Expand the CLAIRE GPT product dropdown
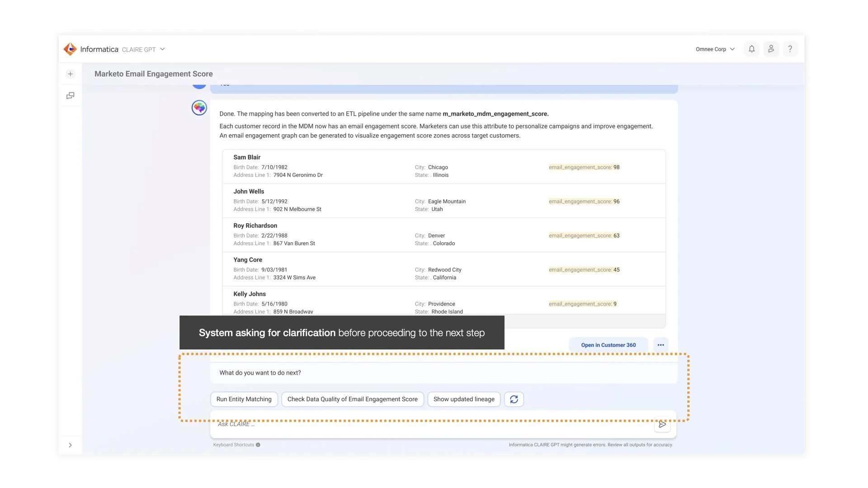868x488 pixels. tap(162, 49)
